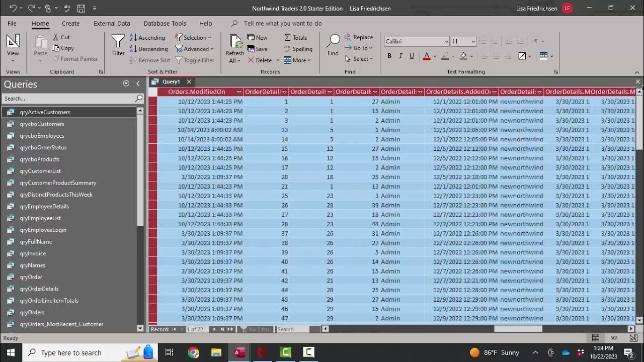Click the Windows Start button

(x=11, y=352)
